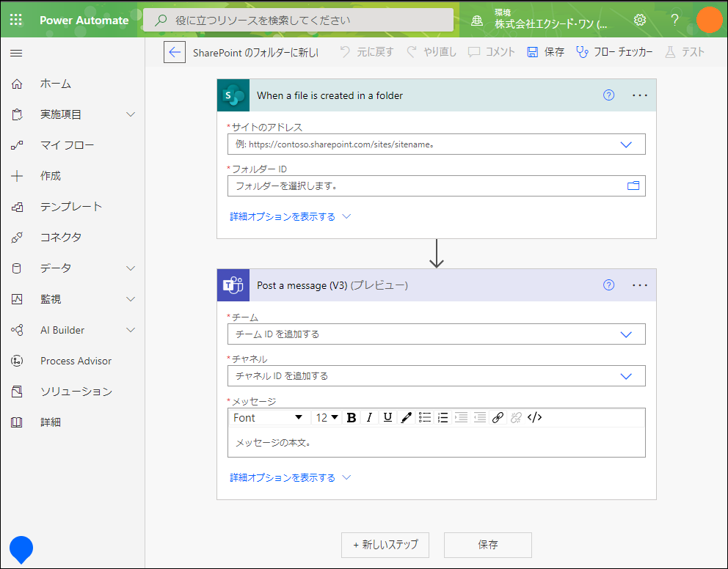Open コメント in the toolbar
This screenshot has width=728, height=569.
click(x=491, y=52)
